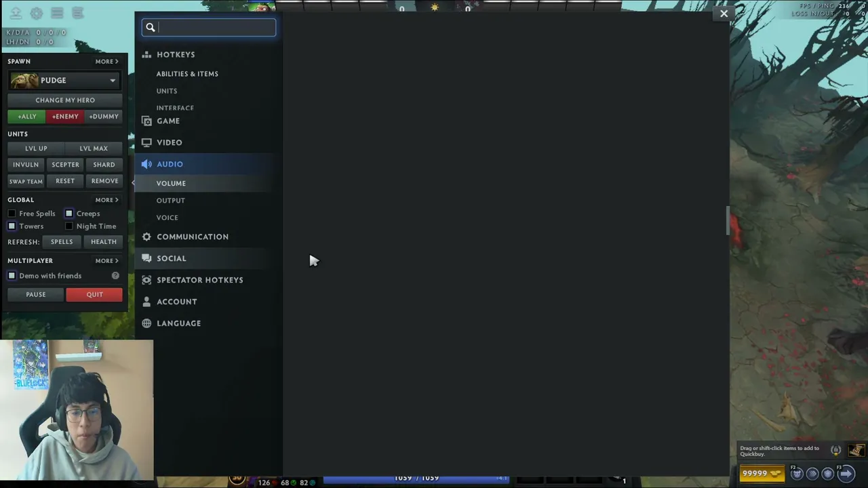Screen dimensions: 868x488
Task: Click the Video monitor icon
Action: pos(146,142)
